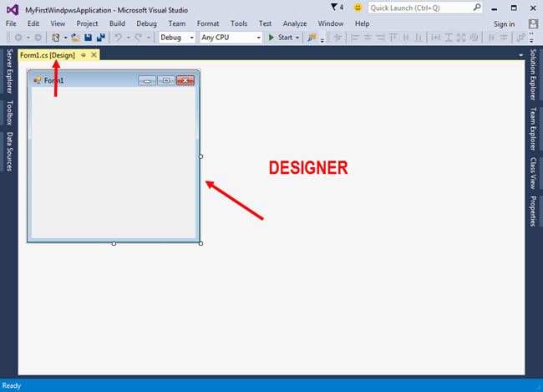Click the green Start debugging button
This screenshot has height=392, width=543.
point(282,38)
